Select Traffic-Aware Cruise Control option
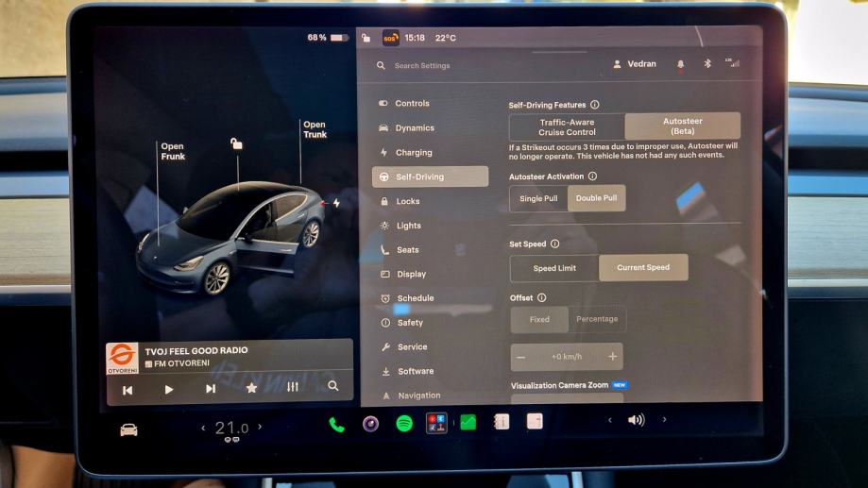The width and height of the screenshot is (868, 488). 567,127
